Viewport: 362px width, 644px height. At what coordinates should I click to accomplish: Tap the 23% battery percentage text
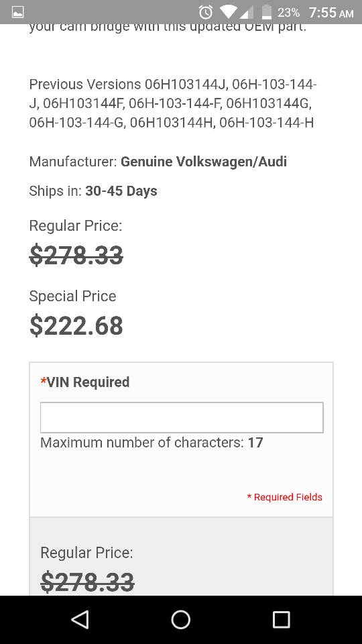[x=288, y=13]
